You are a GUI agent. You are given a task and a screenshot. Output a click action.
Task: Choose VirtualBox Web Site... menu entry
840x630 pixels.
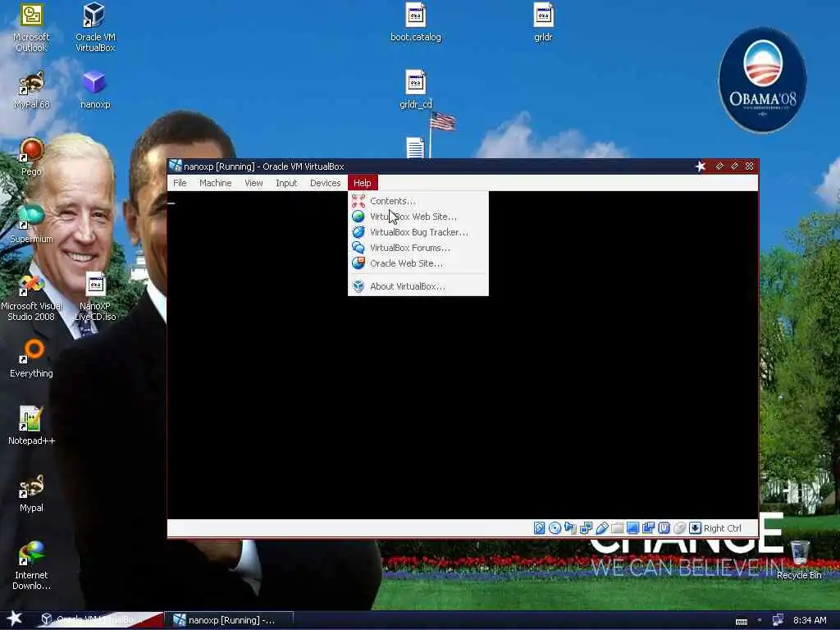click(418, 217)
